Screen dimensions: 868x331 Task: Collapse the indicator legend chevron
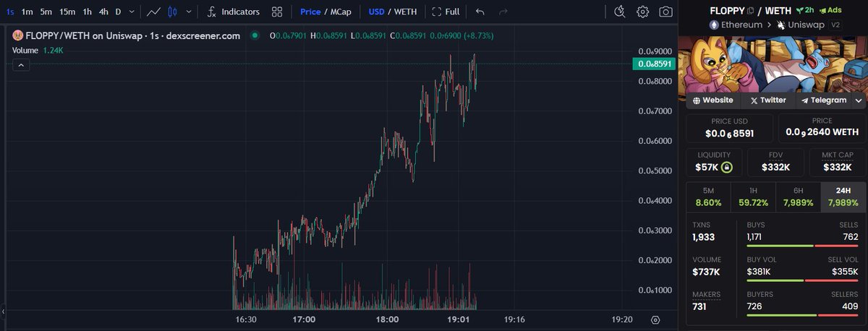point(21,65)
